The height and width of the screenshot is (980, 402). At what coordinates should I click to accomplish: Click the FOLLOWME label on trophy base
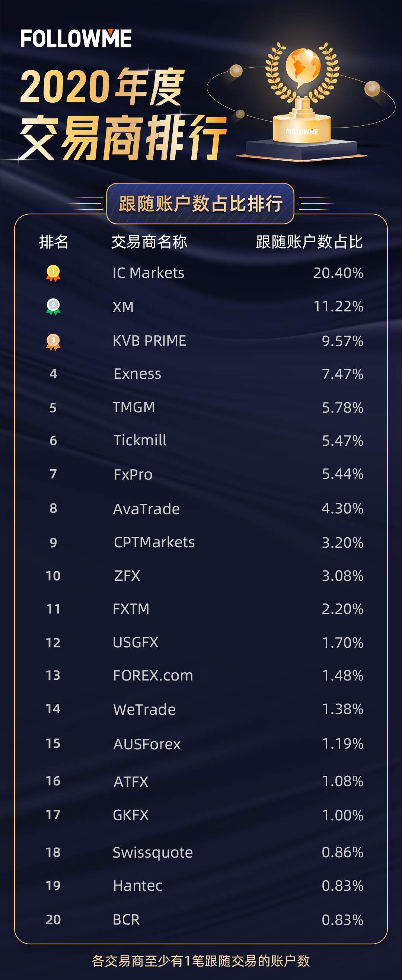click(x=302, y=132)
